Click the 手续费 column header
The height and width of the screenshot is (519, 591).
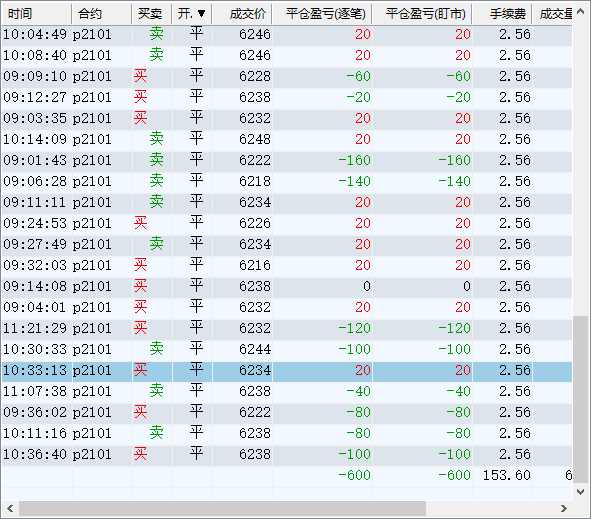pos(502,14)
